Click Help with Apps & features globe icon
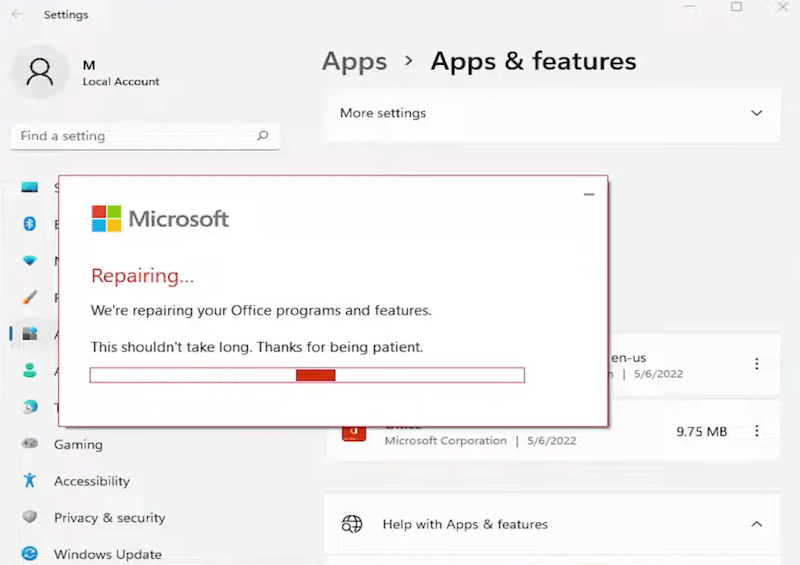 click(x=352, y=524)
